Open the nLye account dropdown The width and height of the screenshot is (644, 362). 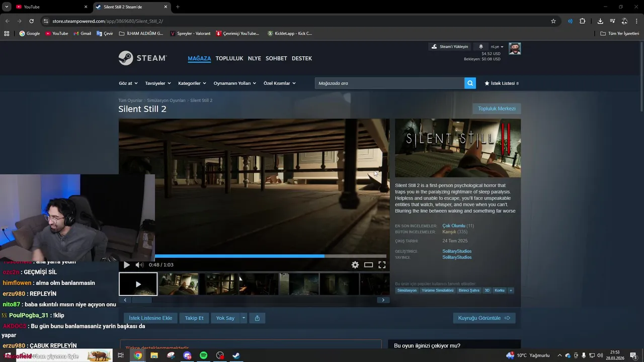(x=497, y=47)
